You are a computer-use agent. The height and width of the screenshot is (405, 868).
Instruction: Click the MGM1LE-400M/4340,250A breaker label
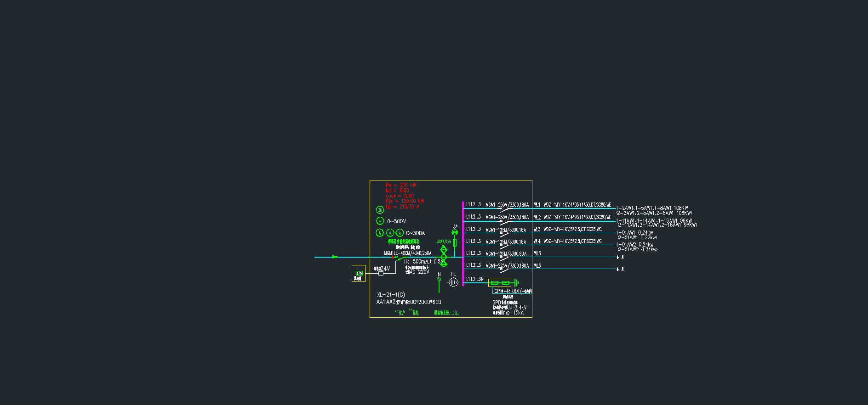(408, 253)
